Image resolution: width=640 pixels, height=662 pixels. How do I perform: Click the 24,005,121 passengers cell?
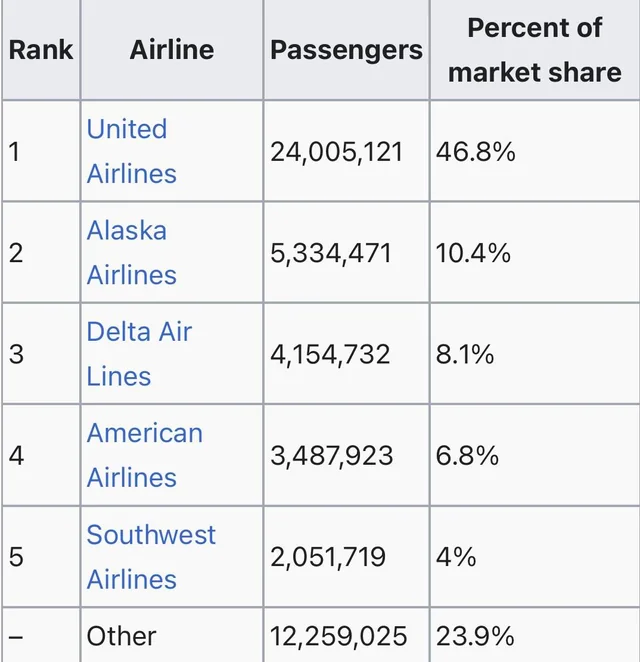click(x=336, y=152)
